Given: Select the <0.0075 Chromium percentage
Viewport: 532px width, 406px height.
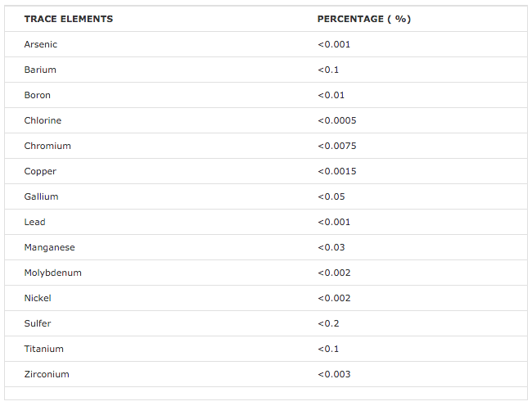Looking at the screenshot, I should point(337,146).
